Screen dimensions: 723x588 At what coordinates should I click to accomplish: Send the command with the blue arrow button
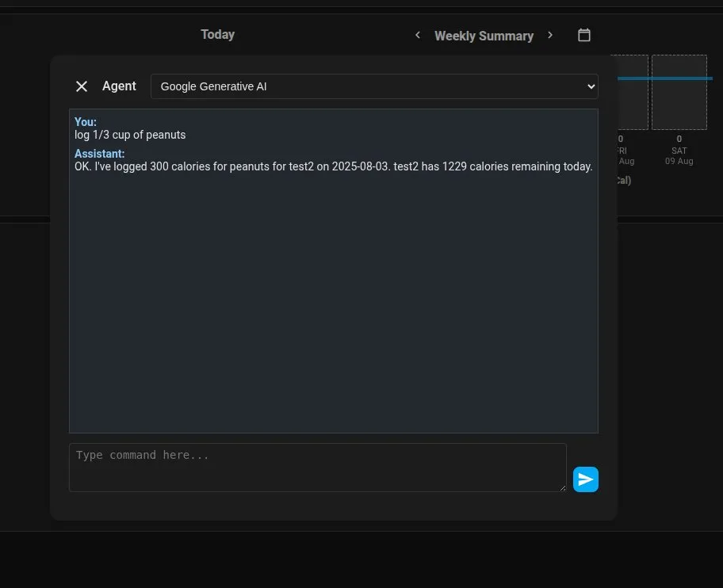tap(586, 479)
